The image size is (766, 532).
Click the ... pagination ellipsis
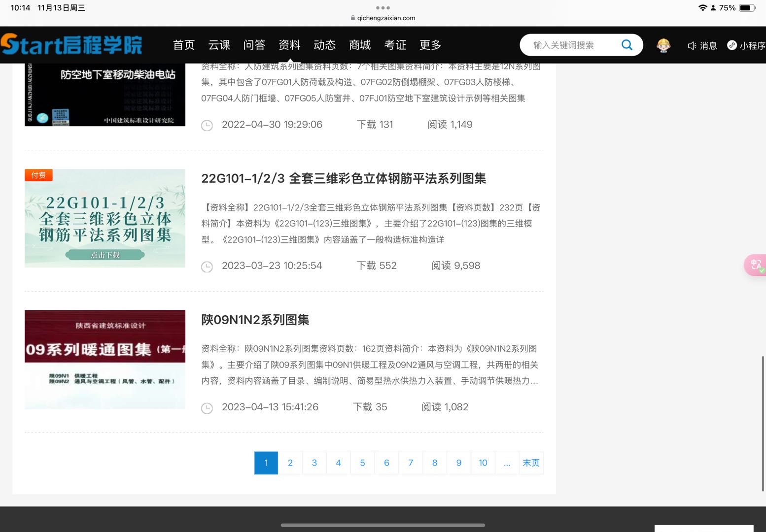[507, 463]
